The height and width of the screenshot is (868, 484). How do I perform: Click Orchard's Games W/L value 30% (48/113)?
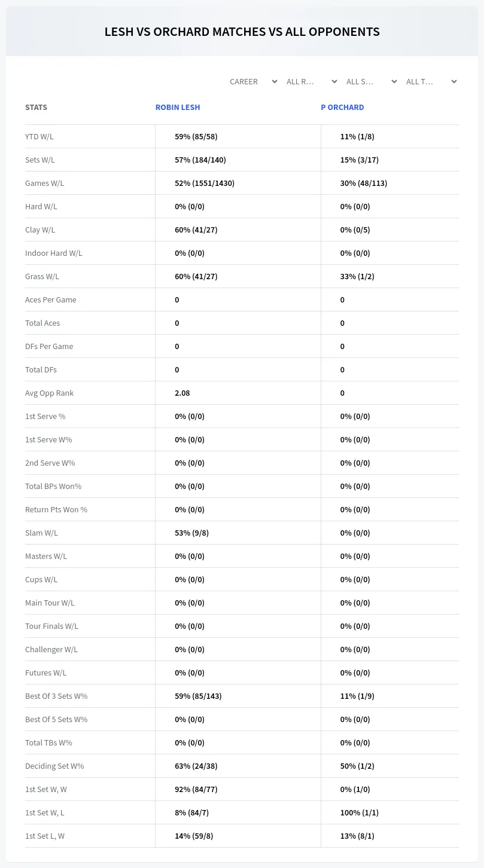coord(364,183)
